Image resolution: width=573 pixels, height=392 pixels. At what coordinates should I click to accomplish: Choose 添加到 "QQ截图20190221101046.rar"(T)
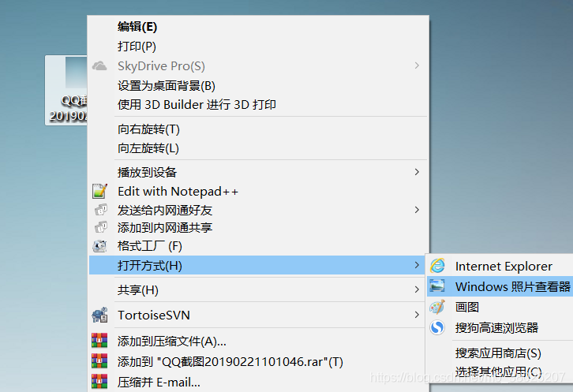pos(258,362)
